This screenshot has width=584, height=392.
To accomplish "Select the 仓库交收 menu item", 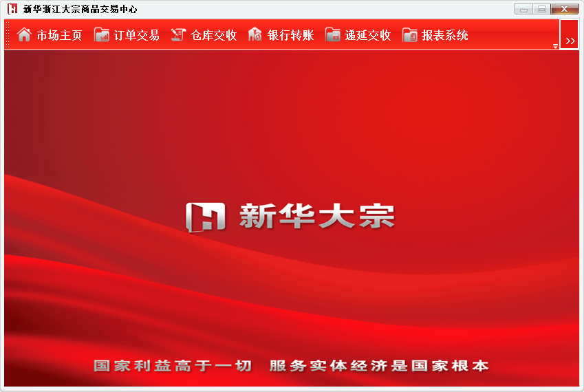I will point(213,35).
